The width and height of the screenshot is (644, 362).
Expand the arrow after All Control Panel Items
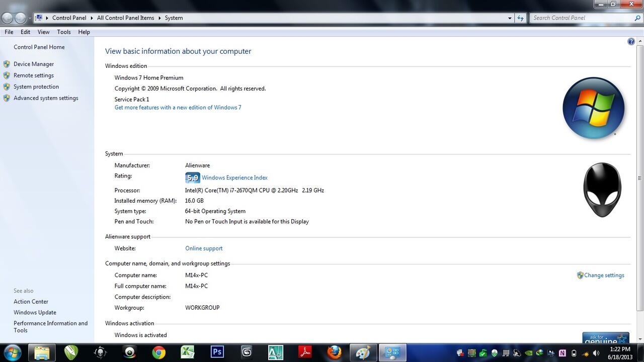coord(159,18)
